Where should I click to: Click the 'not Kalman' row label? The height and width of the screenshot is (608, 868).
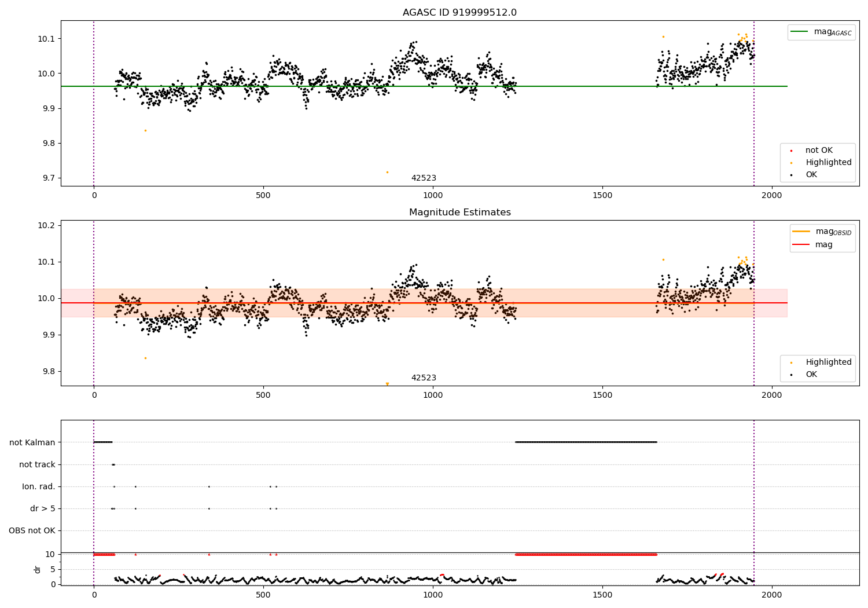(32, 442)
